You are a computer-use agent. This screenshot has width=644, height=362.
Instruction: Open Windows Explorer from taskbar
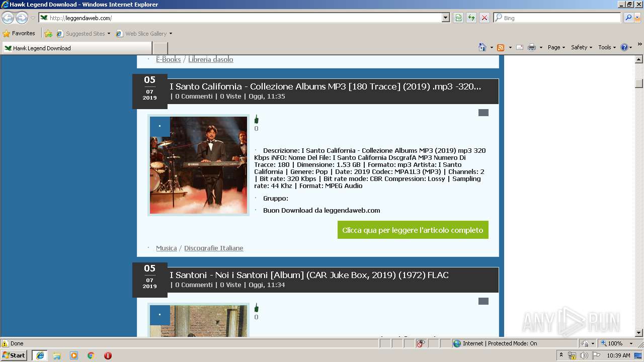coord(57,355)
